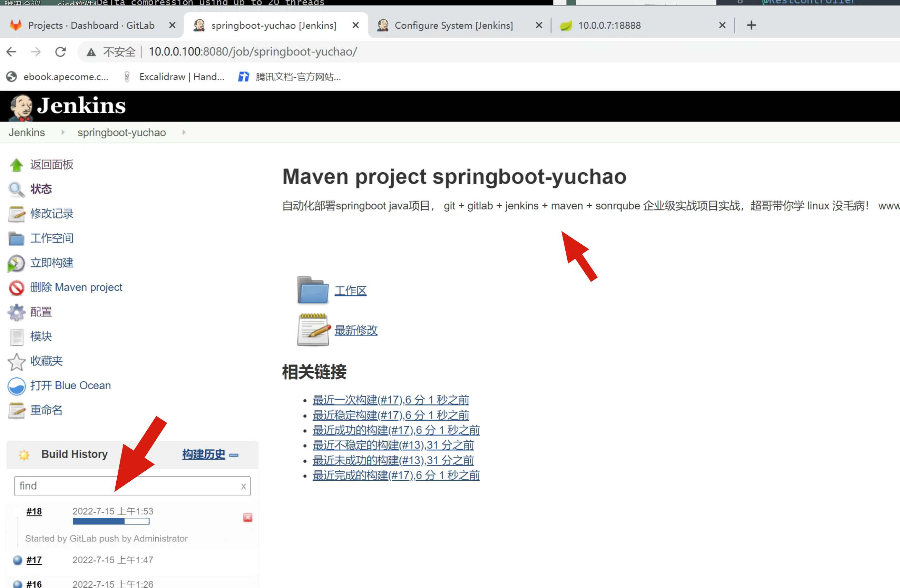Cancel build #18 with red X
900x588 pixels.
click(247, 517)
